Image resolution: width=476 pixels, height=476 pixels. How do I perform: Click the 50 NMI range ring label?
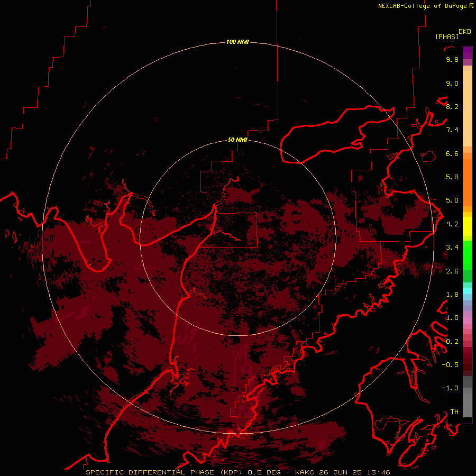pos(237,140)
